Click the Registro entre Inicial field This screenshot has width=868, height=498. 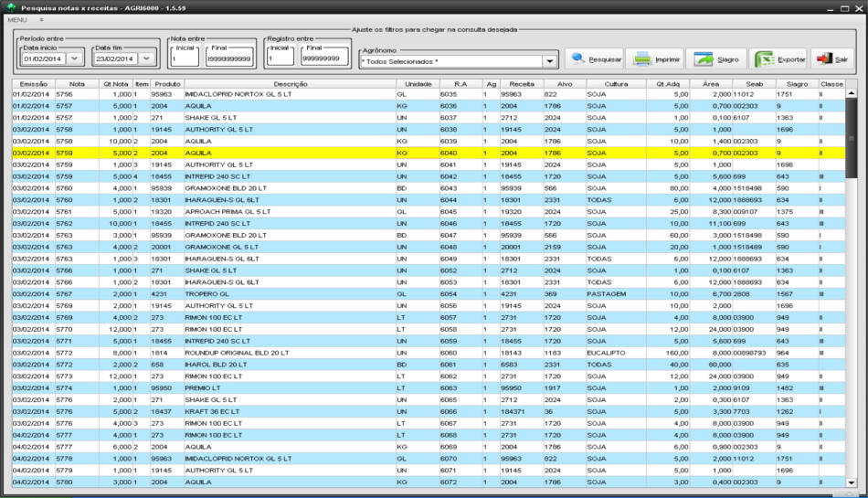[x=281, y=58]
